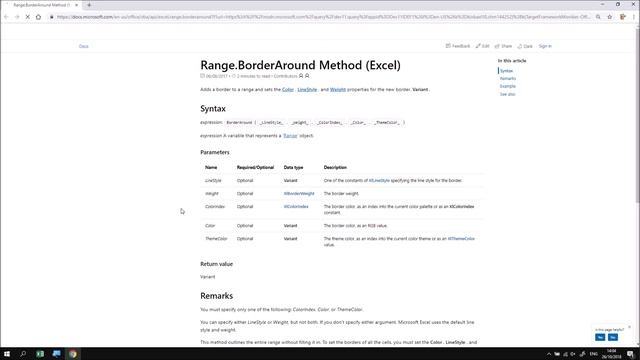
Task: Open the XlColorIndex data type link
Action: coord(296,207)
